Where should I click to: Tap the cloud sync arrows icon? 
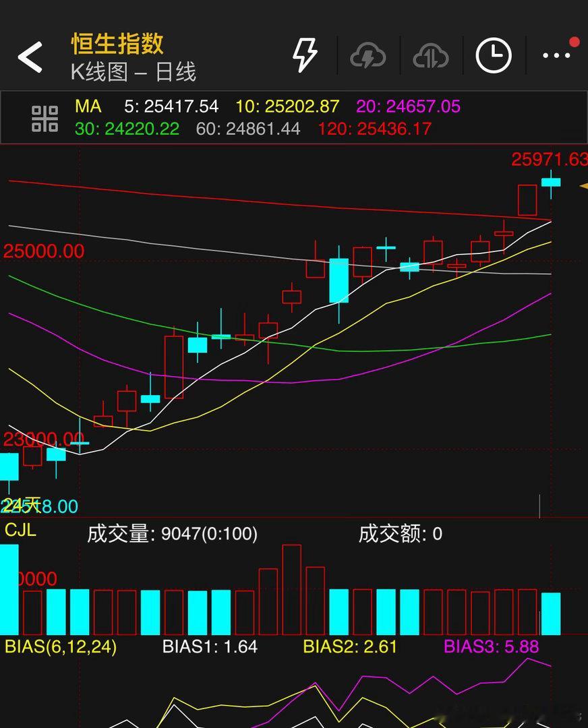(431, 56)
